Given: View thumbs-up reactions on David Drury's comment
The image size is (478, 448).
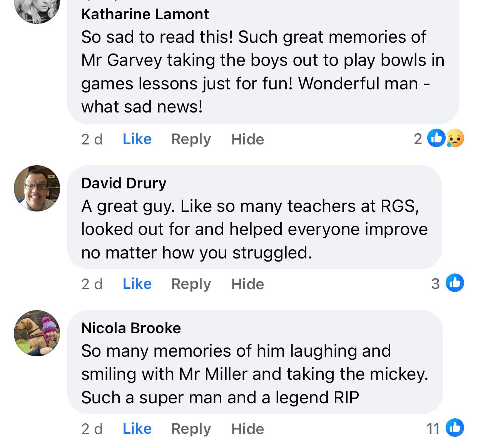Looking at the screenshot, I should pyautogui.click(x=455, y=283).
